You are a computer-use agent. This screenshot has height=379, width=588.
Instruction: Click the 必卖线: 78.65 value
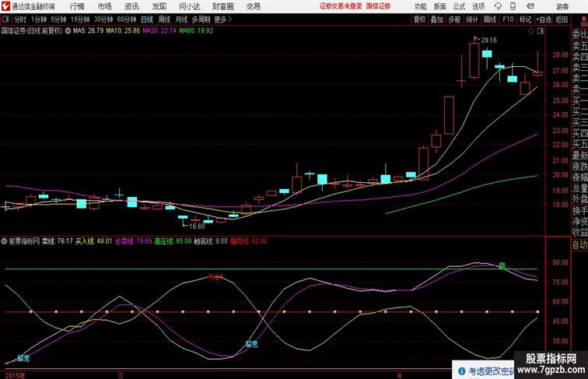pyautogui.click(x=134, y=241)
